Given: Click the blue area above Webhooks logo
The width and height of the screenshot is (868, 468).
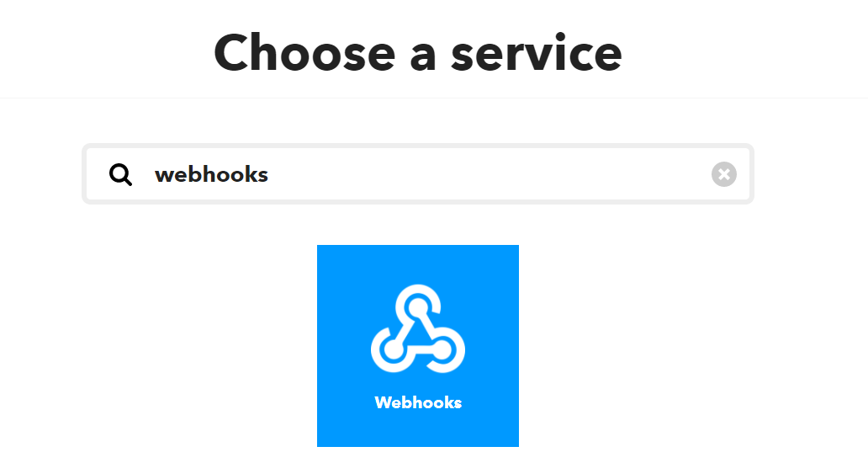Looking at the screenshot, I should (418, 263).
